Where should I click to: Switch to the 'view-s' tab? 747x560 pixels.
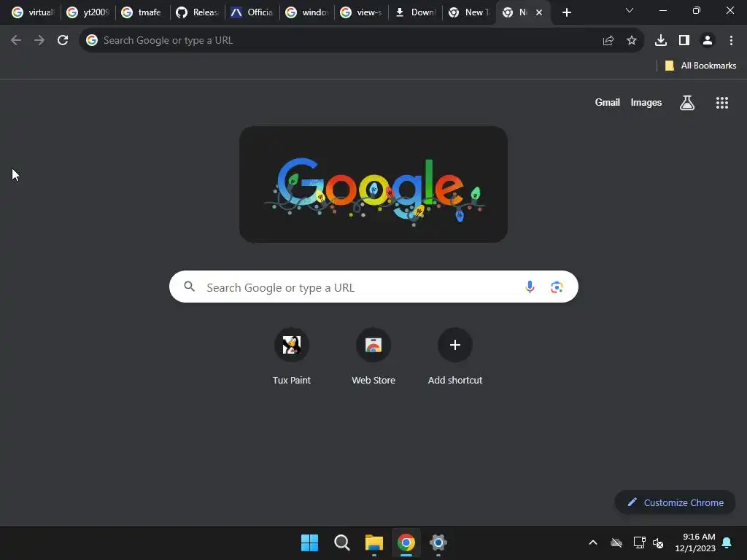coord(362,13)
